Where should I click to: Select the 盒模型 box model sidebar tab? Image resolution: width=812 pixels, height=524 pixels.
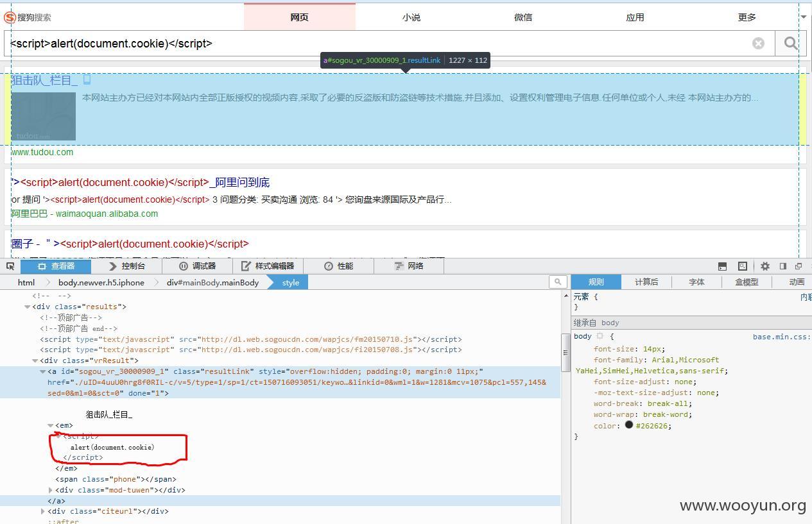coord(747,282)
